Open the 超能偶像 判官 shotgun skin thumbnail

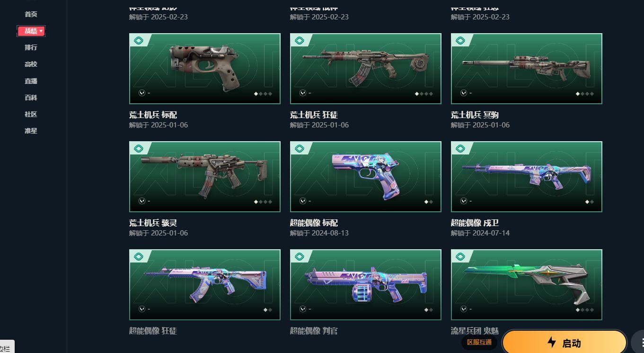click(x=366, y=285)
